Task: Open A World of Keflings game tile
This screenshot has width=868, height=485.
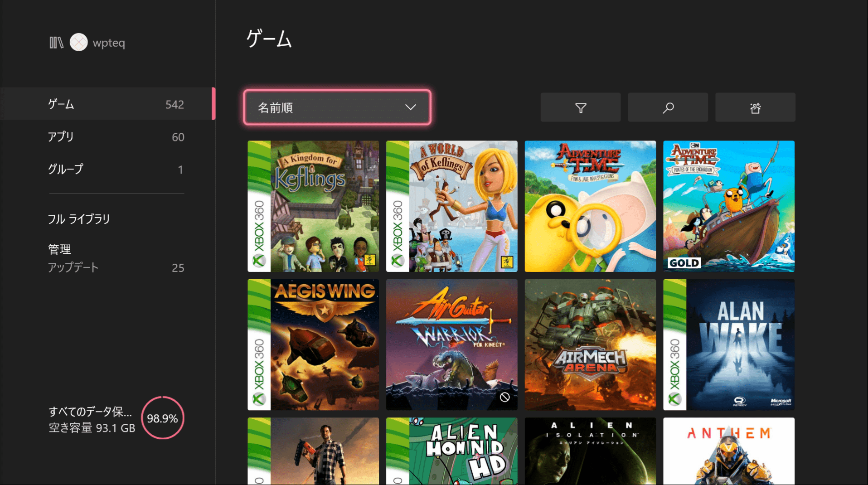Action: point(452,206)
